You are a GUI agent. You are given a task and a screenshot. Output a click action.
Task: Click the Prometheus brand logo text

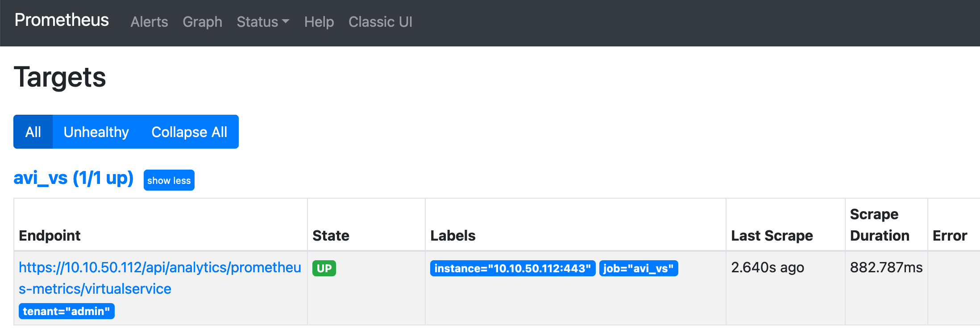point(62,20)
